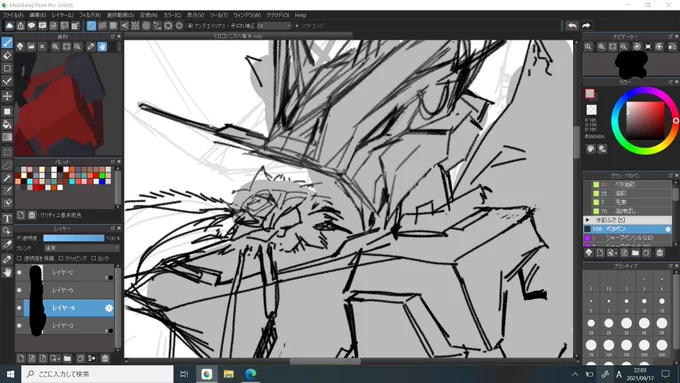Enable radial snap guide
Viewport: 680px width, 383px height.
[x=135, y=26]
